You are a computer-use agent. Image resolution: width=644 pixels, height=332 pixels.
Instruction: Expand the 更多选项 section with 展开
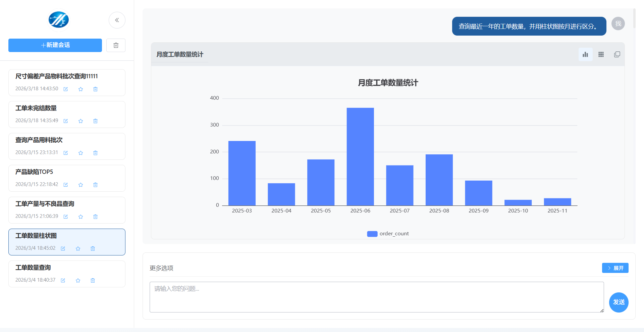pos(615,268)
